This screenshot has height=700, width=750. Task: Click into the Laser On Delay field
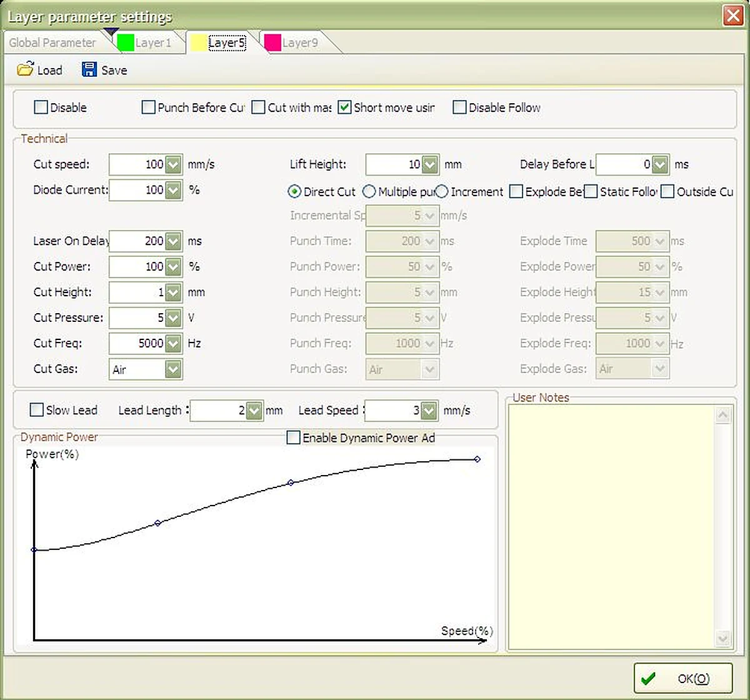click(137, 241)
